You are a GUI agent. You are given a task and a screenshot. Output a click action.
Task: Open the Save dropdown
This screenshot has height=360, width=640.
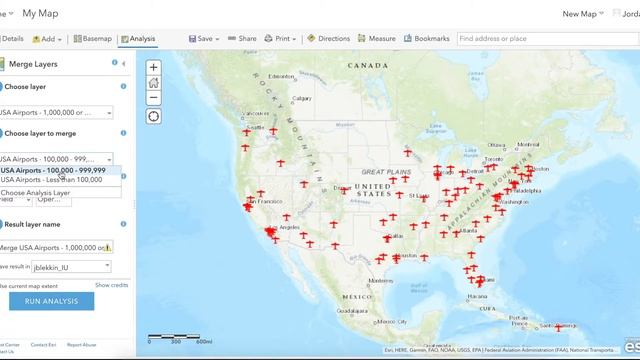click(204, 39)
